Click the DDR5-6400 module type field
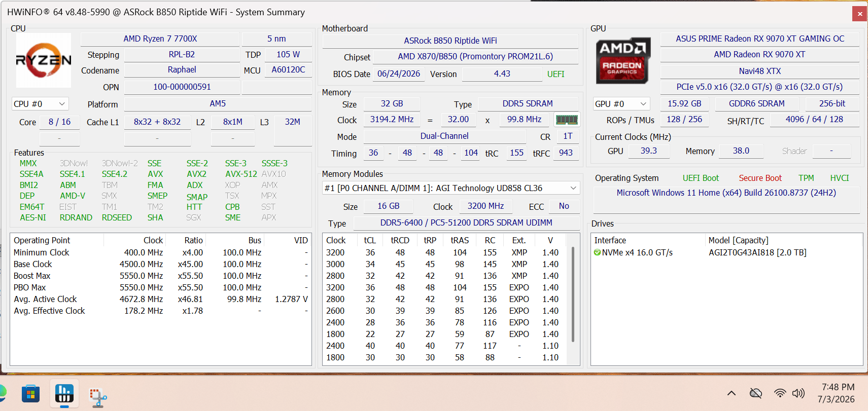Screen dimensions: 868x411 [466, 223]
